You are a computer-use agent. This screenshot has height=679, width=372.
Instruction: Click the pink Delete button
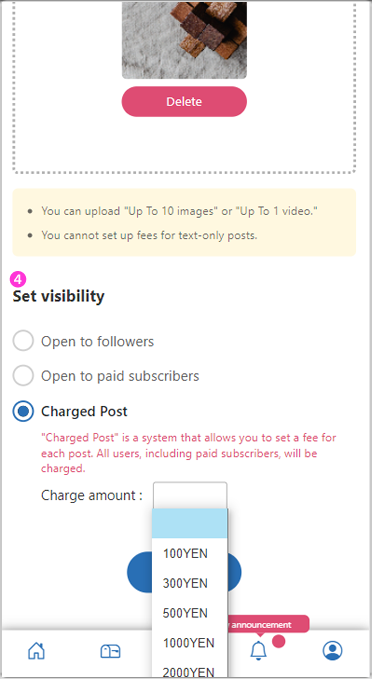[x=184, y=101]
